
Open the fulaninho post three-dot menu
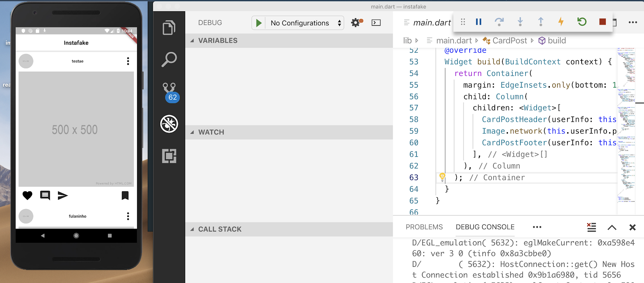click(128, 216)
